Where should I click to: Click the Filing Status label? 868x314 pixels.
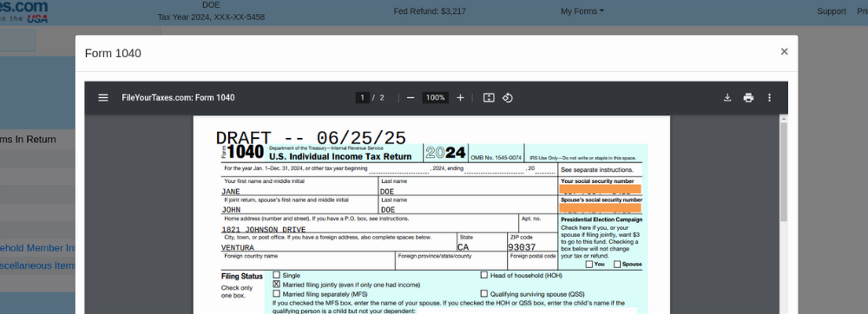pos(242,277)
